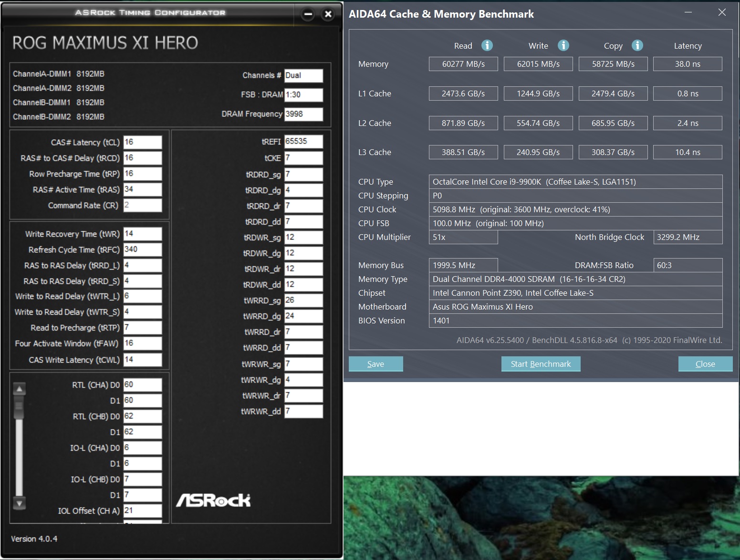740x560 pixels.
Task: Select the tRDRD_dg field
Action: (x=303, y=190)
